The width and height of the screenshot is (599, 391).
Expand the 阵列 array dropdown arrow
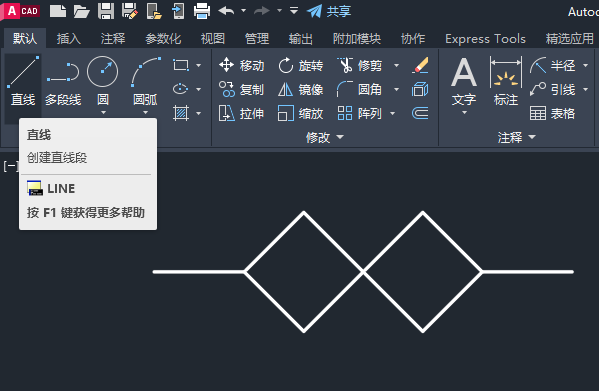coord(392,113)
